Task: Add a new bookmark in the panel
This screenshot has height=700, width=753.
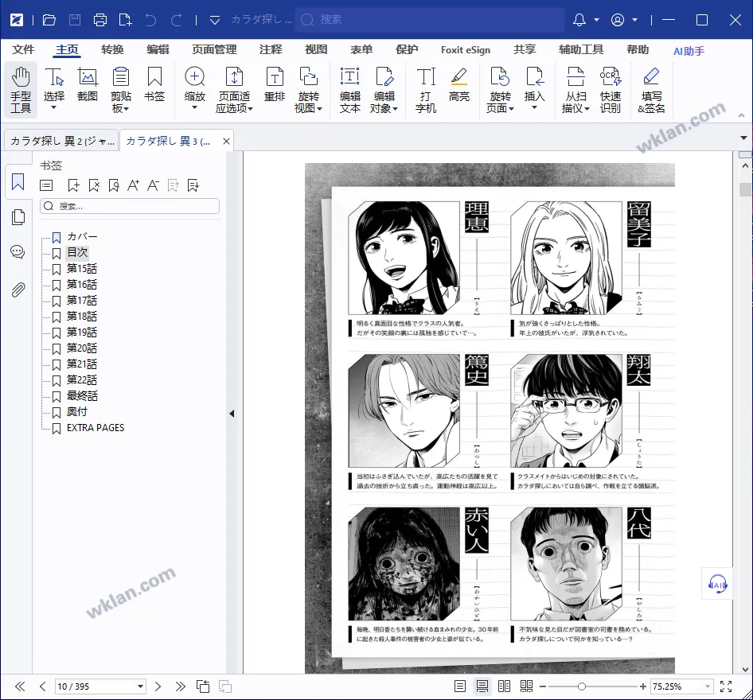Action: click(74, 185)
